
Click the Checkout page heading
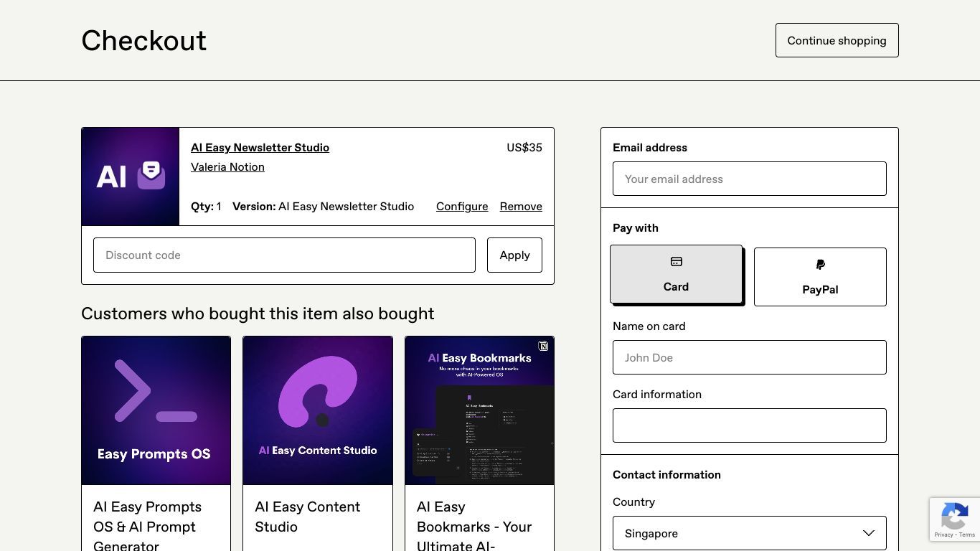(x=143, y=41)
